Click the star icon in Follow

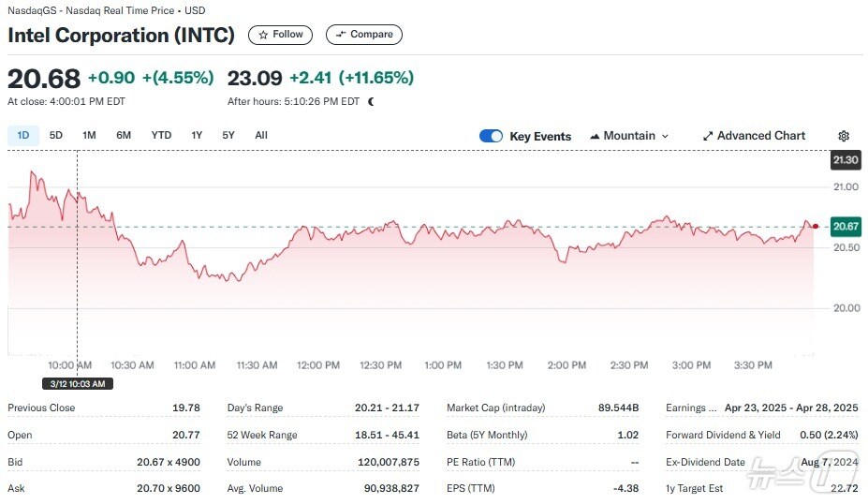[x=263, y=35]
